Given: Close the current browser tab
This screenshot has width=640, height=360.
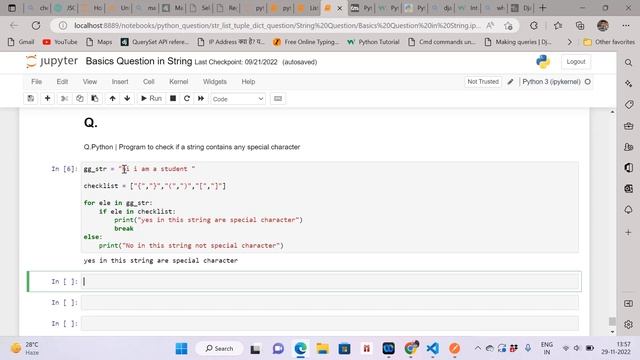Looking at the screenshot, I should (x=339, y=8).
